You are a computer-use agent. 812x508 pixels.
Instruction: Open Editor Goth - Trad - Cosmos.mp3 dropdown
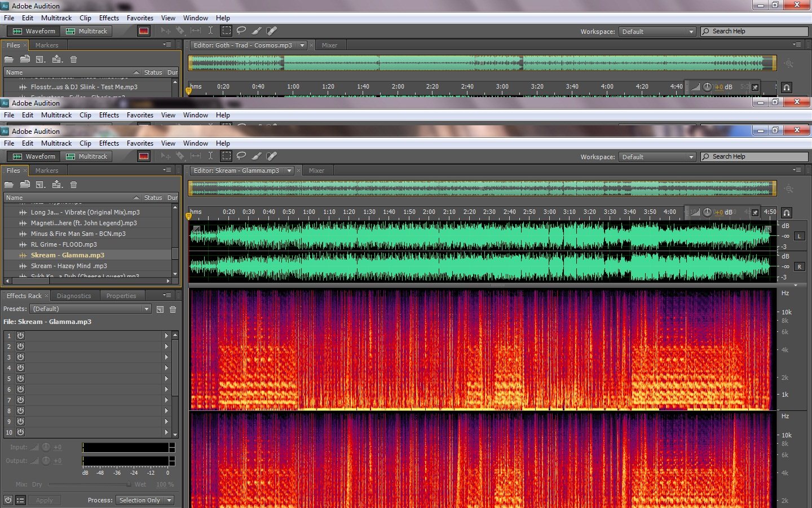click(302, 45)
